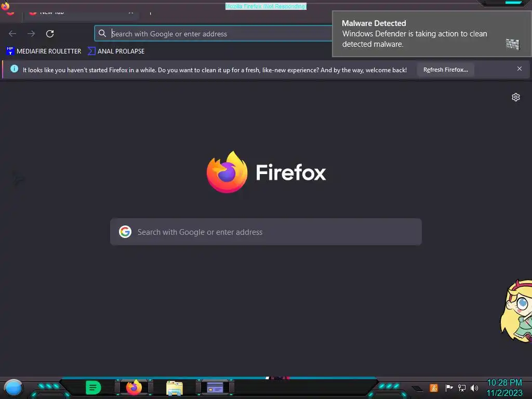The image size is (532, 399).
Task: Go forward with the forward arrow
Action: [x=31, y=34]
